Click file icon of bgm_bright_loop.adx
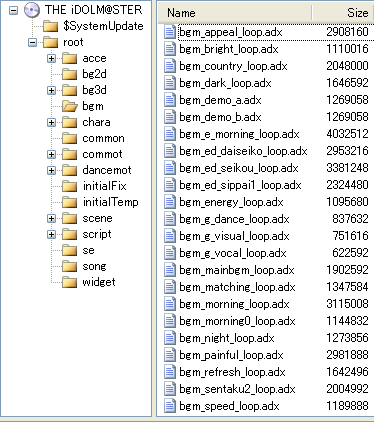The image size is (374, 422). [x=170, y=49]
